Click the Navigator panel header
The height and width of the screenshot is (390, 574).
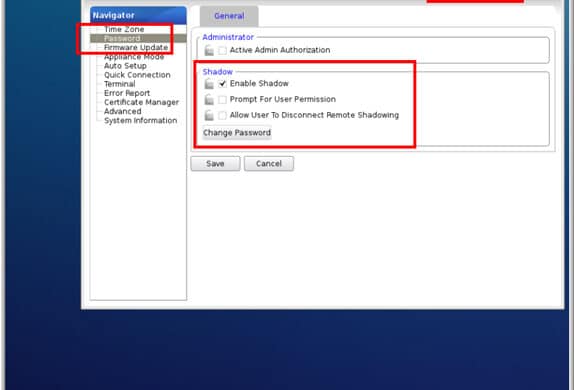point(138,15)
